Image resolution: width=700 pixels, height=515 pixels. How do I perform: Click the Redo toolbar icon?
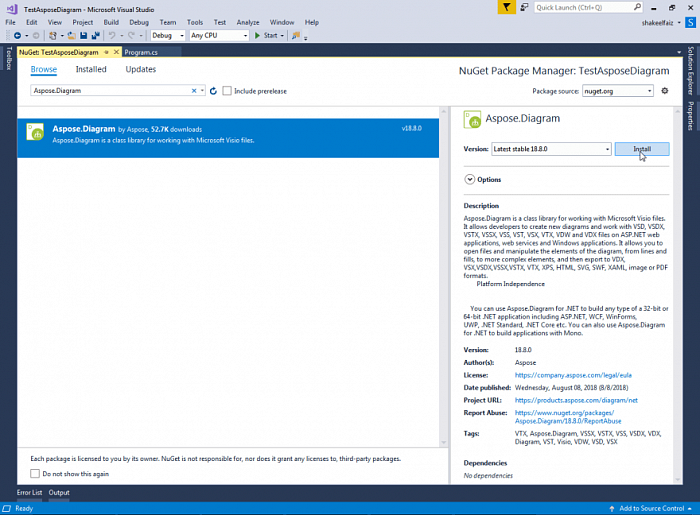tap(131, 35)
